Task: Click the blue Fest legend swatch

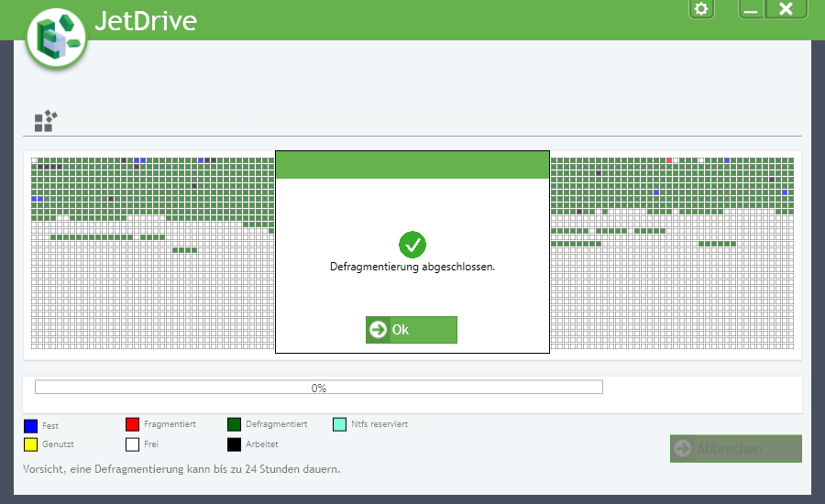Action: pos(30,425)
